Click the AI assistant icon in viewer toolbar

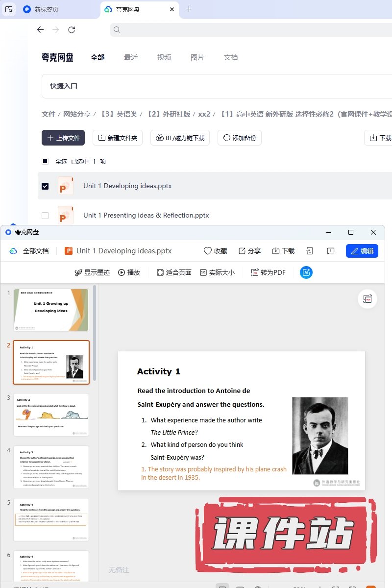(x=306, y=272)
